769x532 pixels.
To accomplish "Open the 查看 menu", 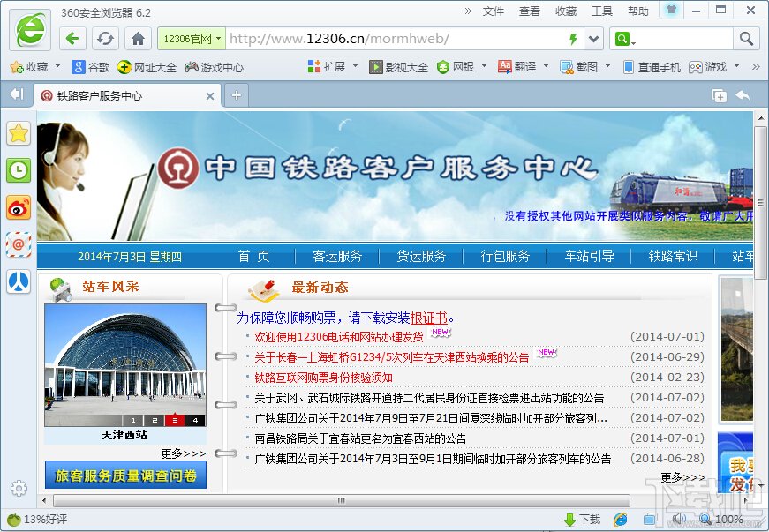I will point(529,11).
